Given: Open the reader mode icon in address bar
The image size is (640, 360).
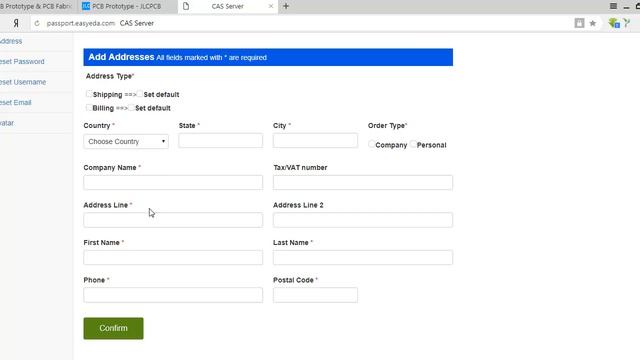Looking at the screenshot, I should [579, 23].
